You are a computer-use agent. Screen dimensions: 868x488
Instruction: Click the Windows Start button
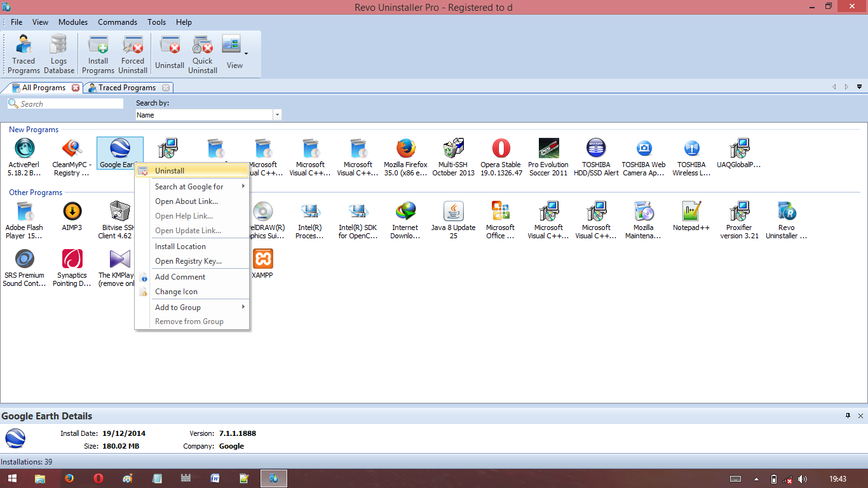pyautogui.click(x=12, y=478)
